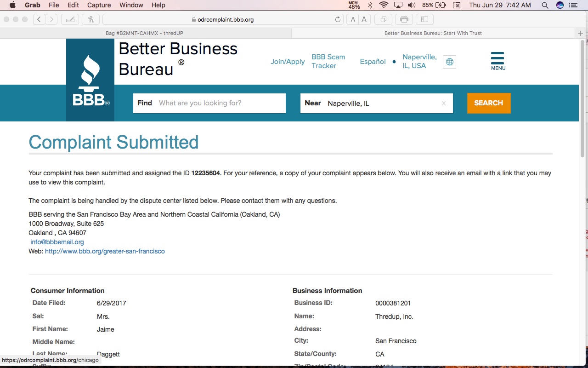Reload the odrcomplaint.bbb.org page
The width and height of the screenshot is (588, 368).
[338, 19]
